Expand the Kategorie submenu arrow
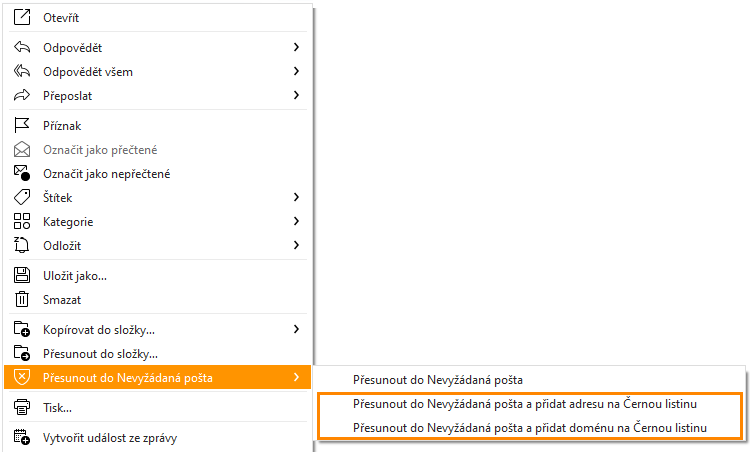 click(x=297, y=221)
